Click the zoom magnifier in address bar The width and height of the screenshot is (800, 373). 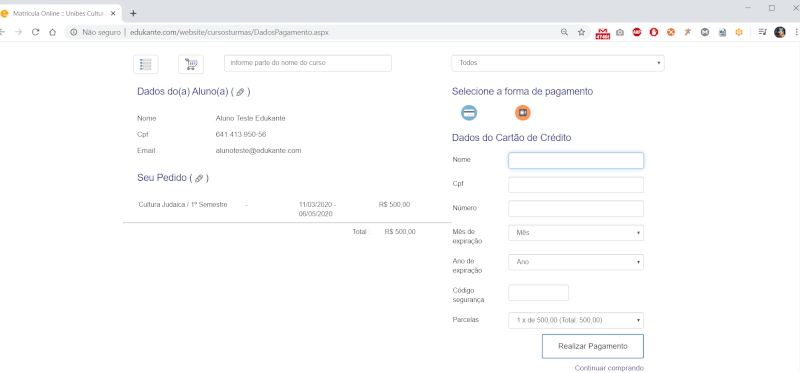564,32
